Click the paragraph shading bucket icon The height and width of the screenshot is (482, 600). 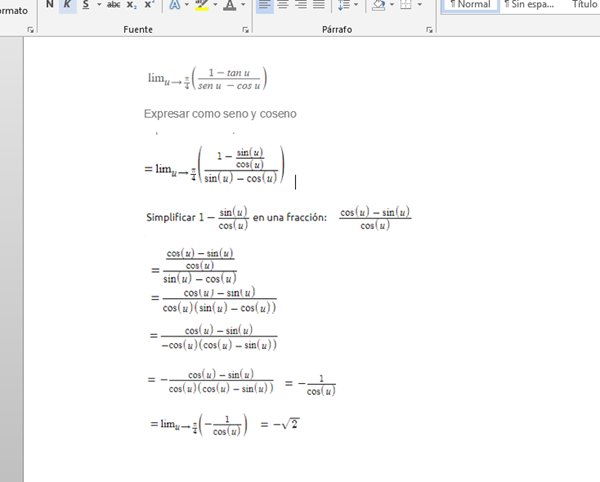pos(378,5)
